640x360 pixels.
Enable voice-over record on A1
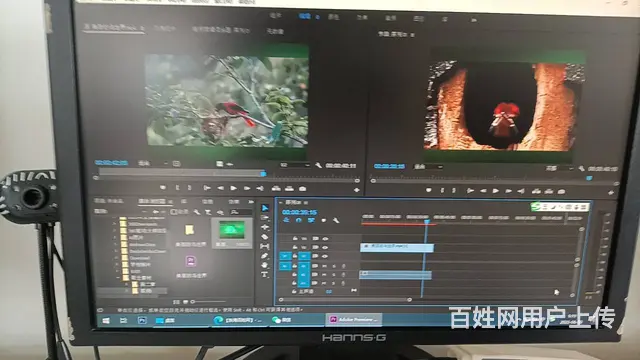tap(343, 266)
